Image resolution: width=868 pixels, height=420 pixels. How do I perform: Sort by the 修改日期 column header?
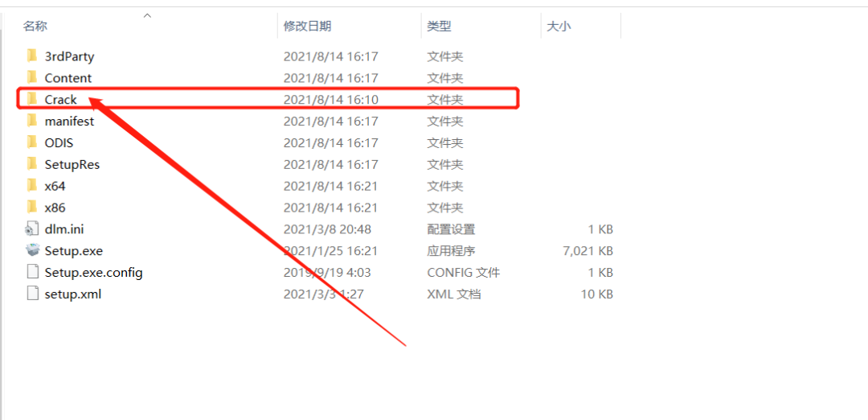point(307,26)
